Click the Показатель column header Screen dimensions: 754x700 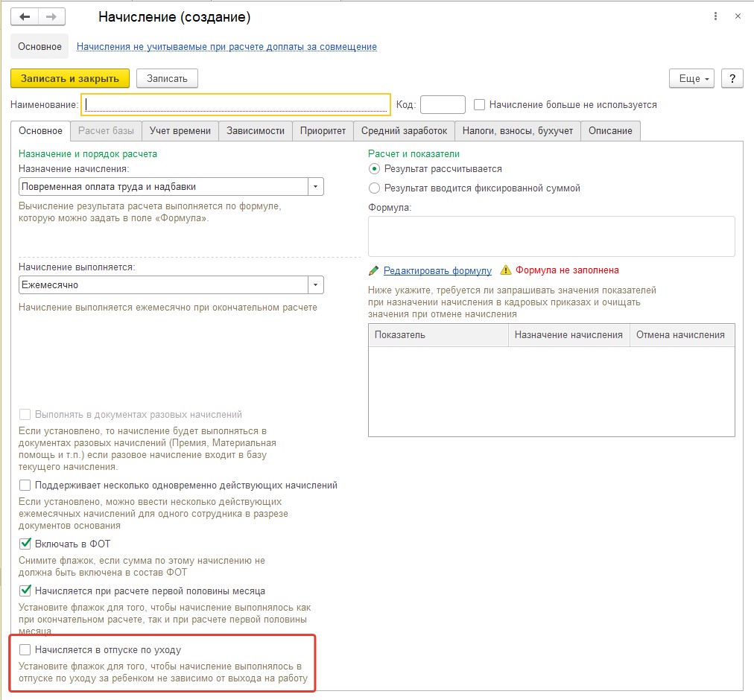coord(438,334)
